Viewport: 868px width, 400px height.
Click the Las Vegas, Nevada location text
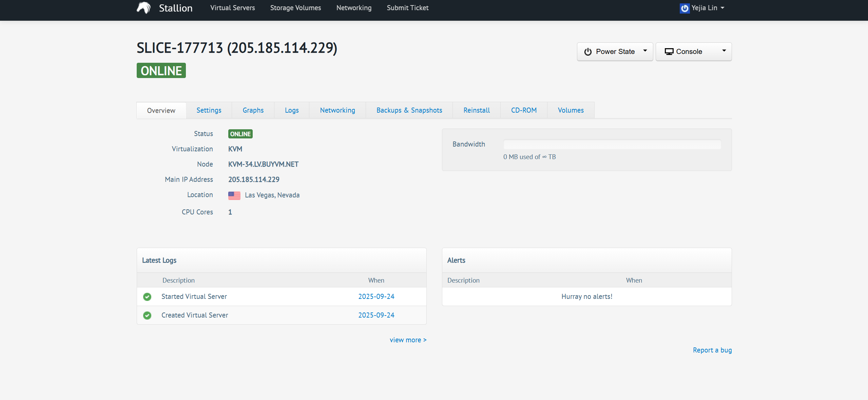[272, 195]
